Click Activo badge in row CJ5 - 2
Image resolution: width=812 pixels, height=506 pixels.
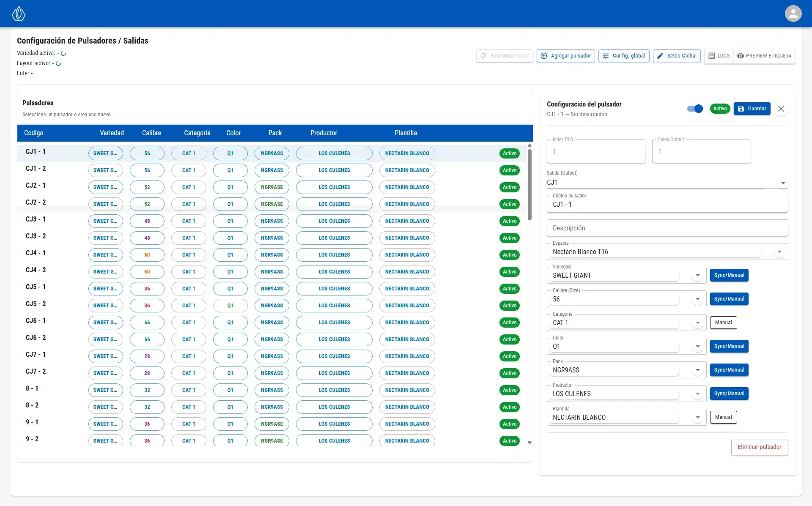click(x=510, y=306)
